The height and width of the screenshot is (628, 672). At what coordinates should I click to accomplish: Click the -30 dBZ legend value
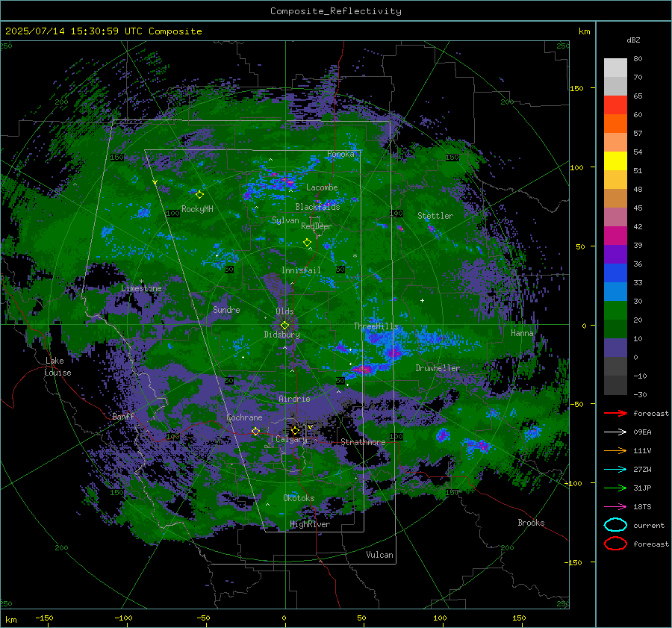pyautogui.click(x=640, y=394)
